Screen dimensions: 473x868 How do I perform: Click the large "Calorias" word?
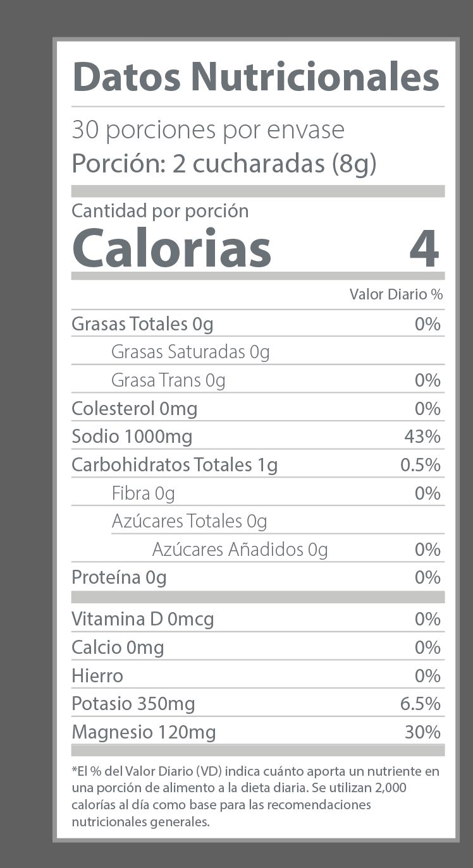click(x=171, y=247)
